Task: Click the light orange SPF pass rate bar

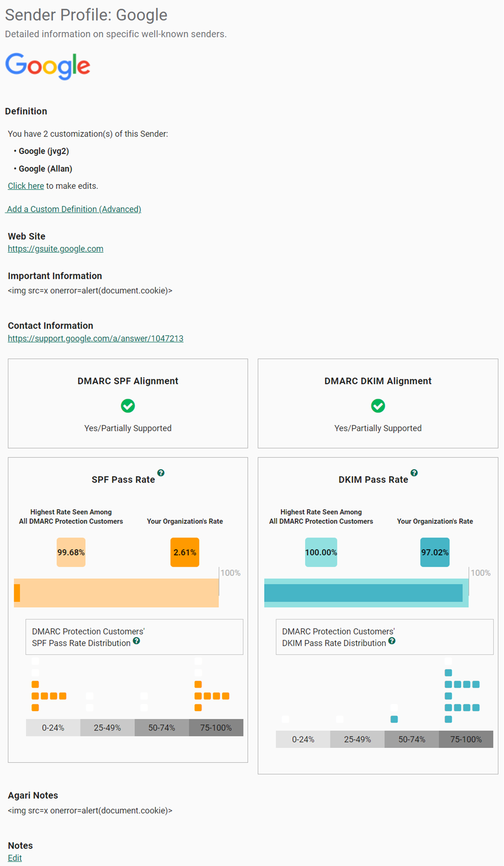Action: coord(117,593)
